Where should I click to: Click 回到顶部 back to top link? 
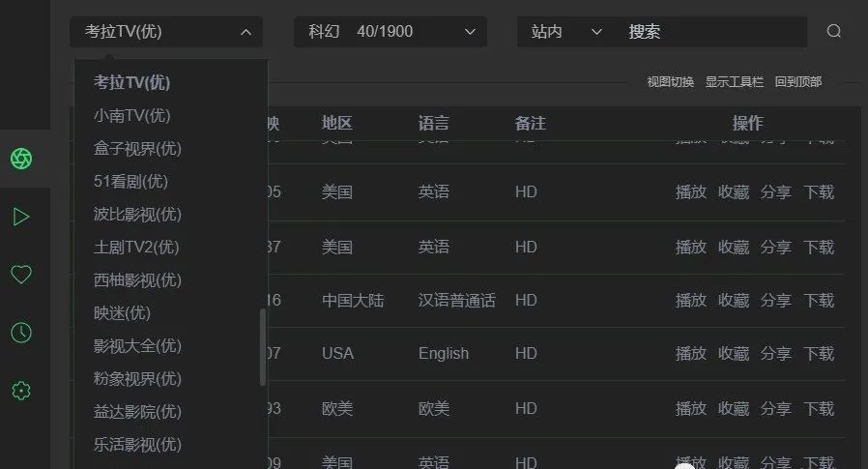(797, 82)
